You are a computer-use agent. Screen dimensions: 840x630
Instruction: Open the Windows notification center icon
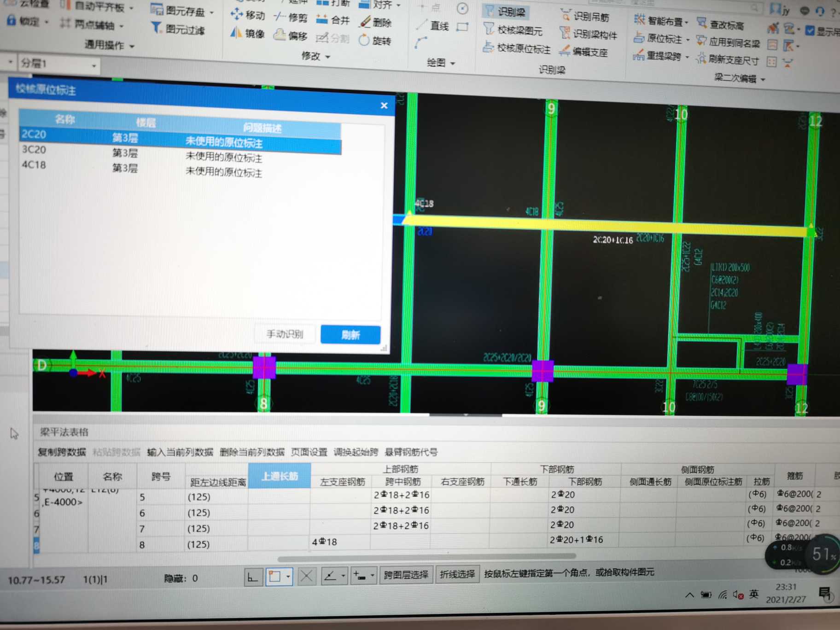825,594
